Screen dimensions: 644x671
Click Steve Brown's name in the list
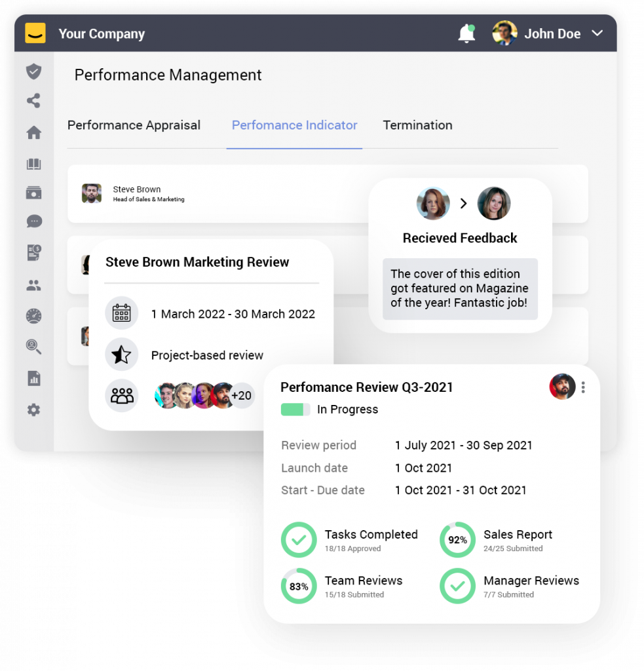point(136,189)
